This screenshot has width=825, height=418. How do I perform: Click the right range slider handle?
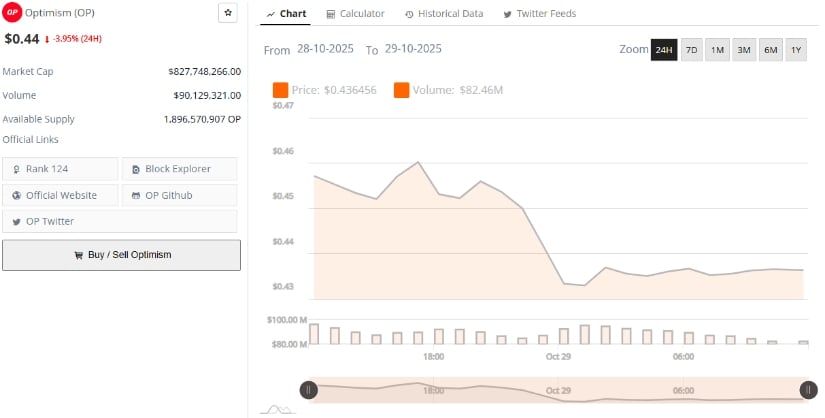pos(807,390)
